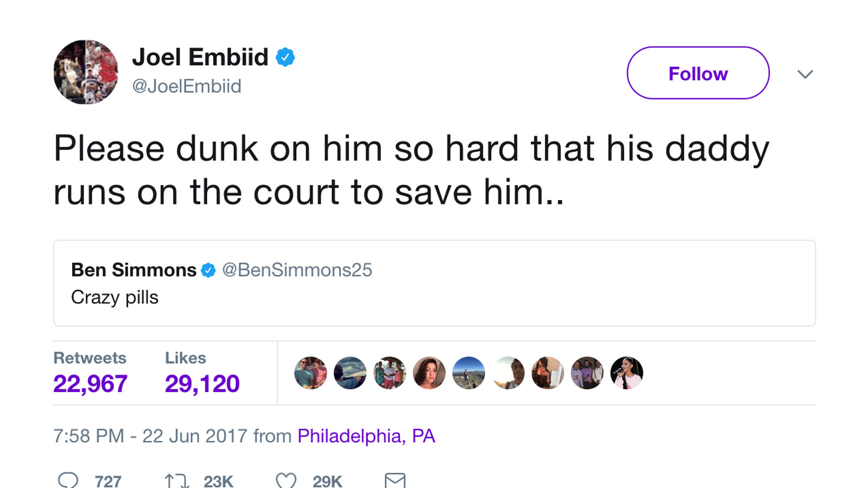View the 22,967 retweets list
The height and width of the screenshot is (488, 868).
[90, 383]
